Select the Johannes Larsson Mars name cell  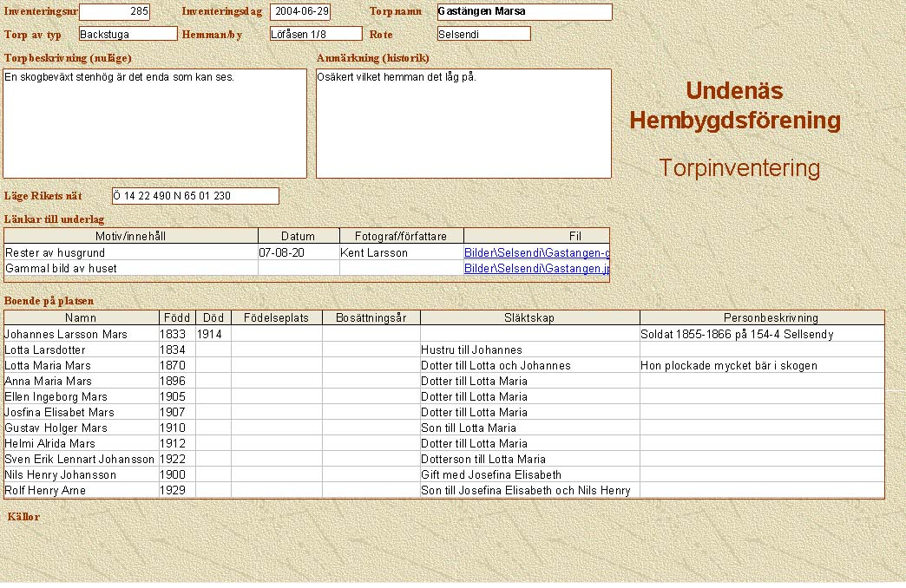tap(81, 334)
